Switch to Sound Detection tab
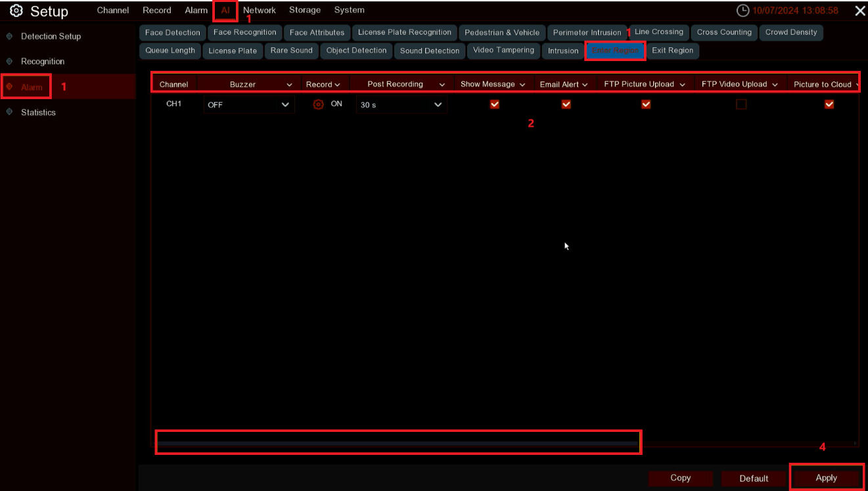The width and height of the screenshot is (868, 491). click(x=430, y=51)
